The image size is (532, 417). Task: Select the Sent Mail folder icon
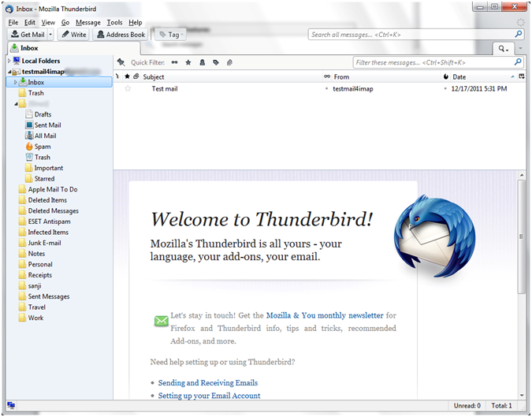tap(29, 125)
